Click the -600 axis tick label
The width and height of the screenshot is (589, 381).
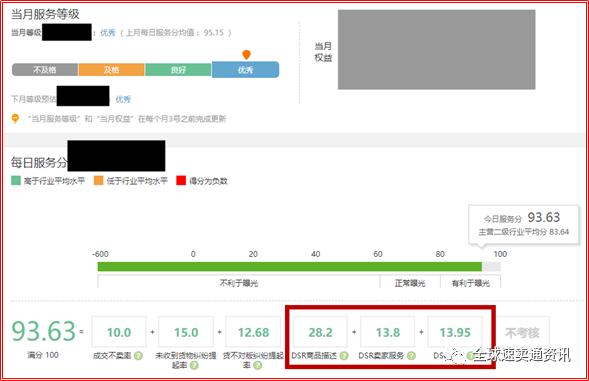pos(100,254)
